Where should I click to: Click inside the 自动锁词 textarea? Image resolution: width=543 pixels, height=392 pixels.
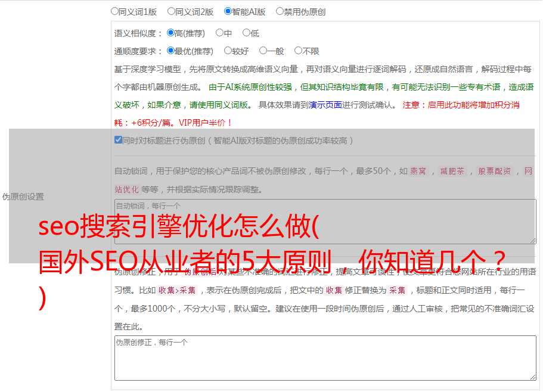point(325,222)
